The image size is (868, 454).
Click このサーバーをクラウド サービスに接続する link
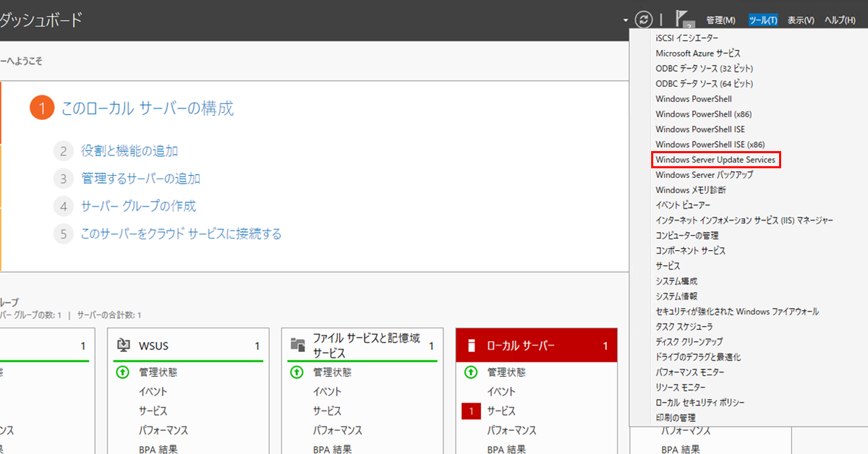point(181,234)
